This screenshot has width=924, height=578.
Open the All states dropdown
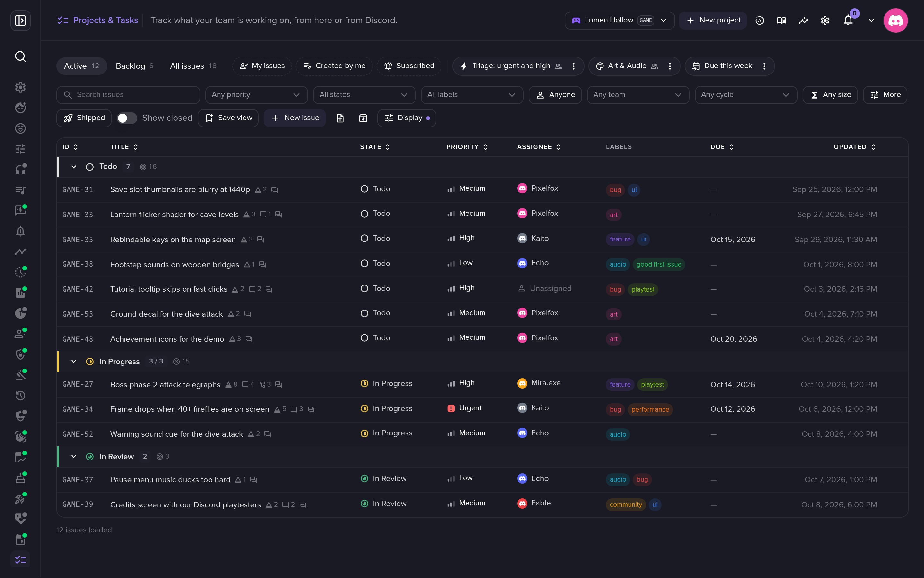(364, 95)
